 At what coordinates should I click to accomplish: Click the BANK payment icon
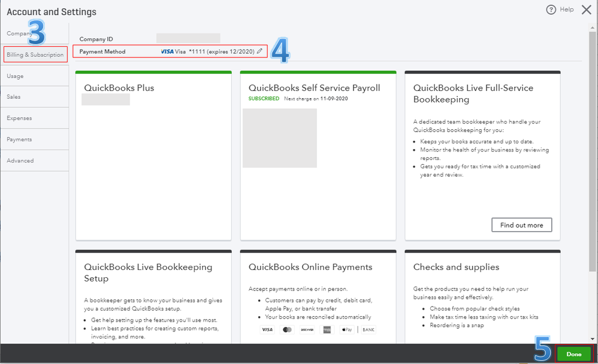[x=369, y=330]
